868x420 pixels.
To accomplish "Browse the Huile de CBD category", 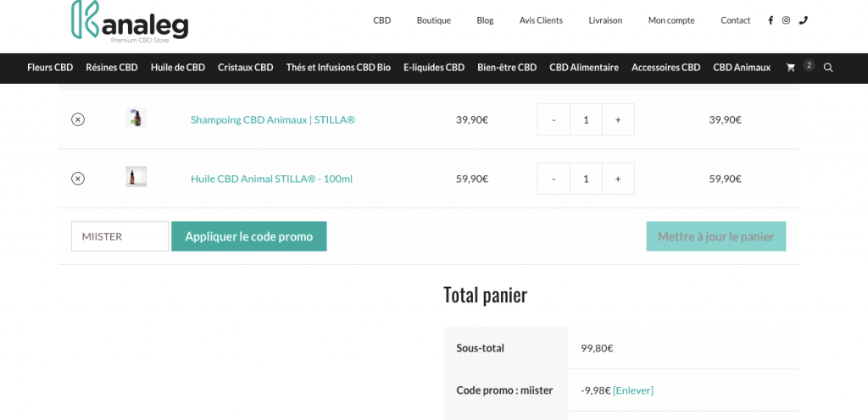I will click(x=178, y=68).
